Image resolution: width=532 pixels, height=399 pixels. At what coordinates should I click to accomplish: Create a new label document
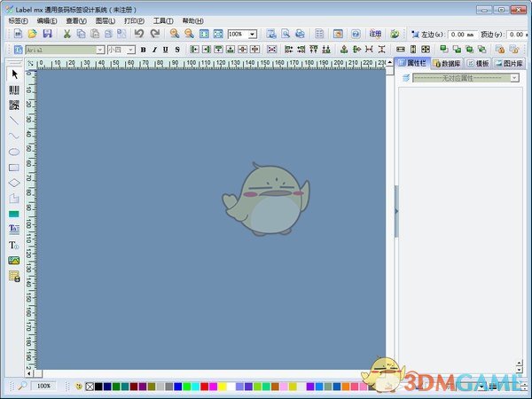click(x=18, y=34)
